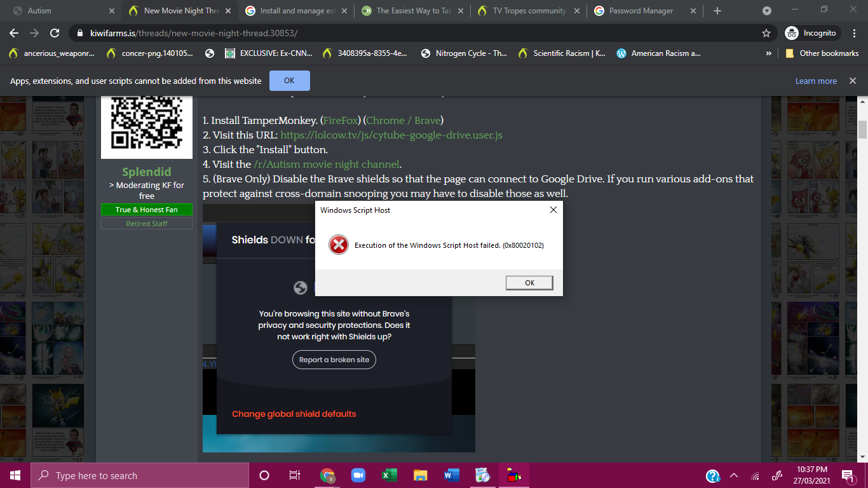Screen dimensions: 868x488
Task: Open the FireFox TamperMonkey link
Action: [342, 120]
